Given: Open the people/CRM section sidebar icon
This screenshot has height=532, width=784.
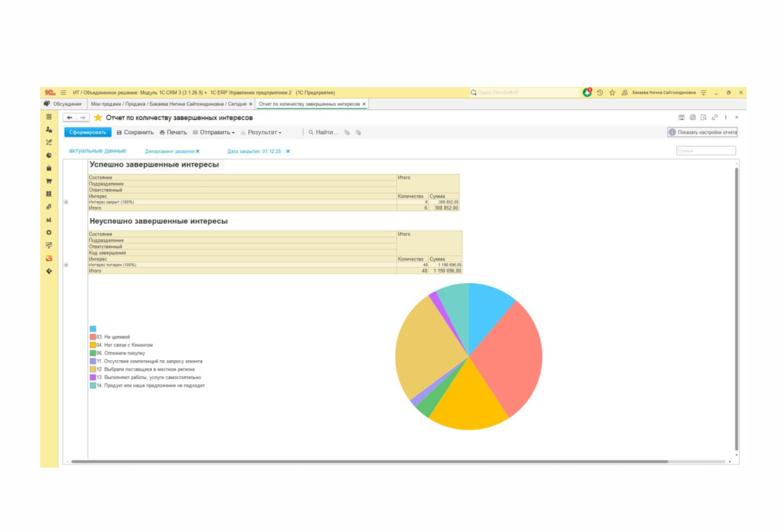Looking at the screenshot, I should 49,129.
